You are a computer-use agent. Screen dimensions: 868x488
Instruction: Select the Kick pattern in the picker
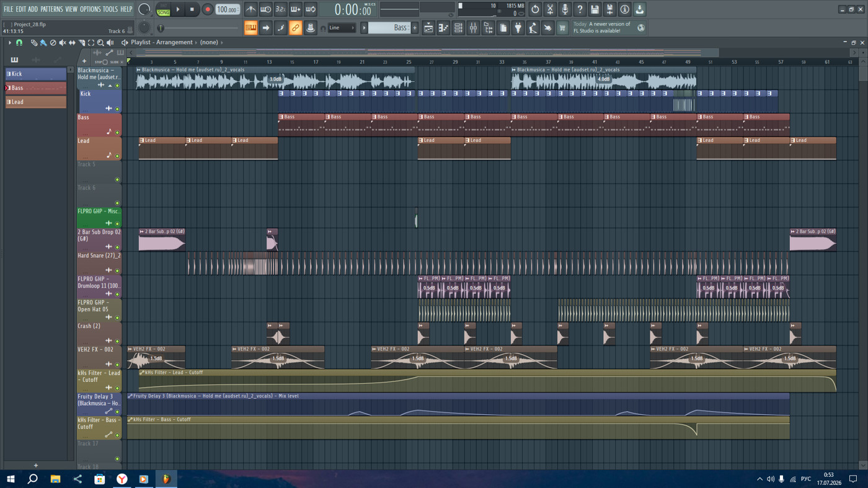click(36, 74)
